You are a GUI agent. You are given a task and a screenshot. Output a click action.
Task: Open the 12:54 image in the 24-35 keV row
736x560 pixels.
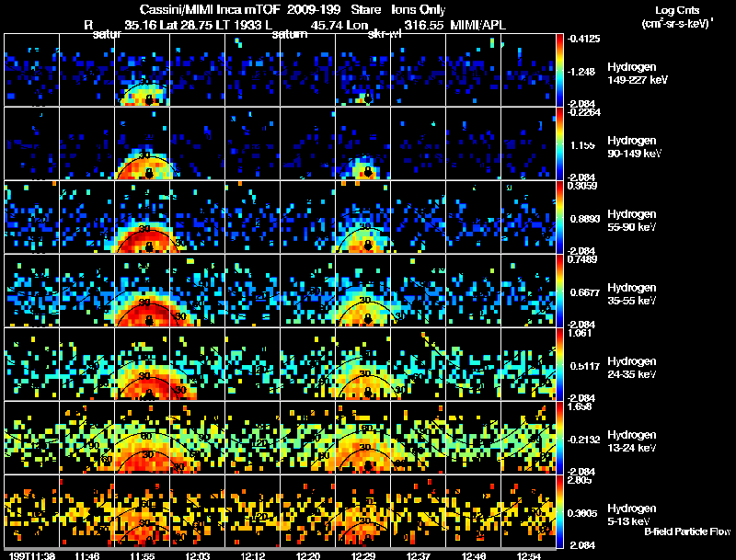click(528, 365)
